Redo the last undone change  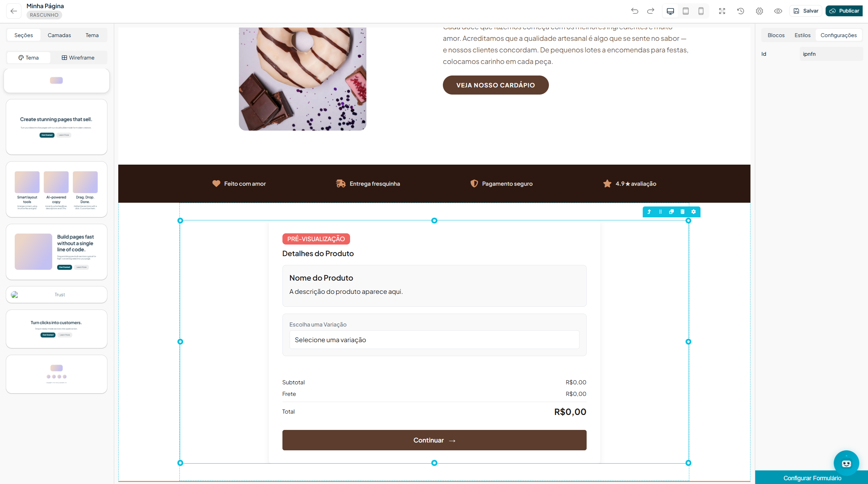(x=650, y=11)
